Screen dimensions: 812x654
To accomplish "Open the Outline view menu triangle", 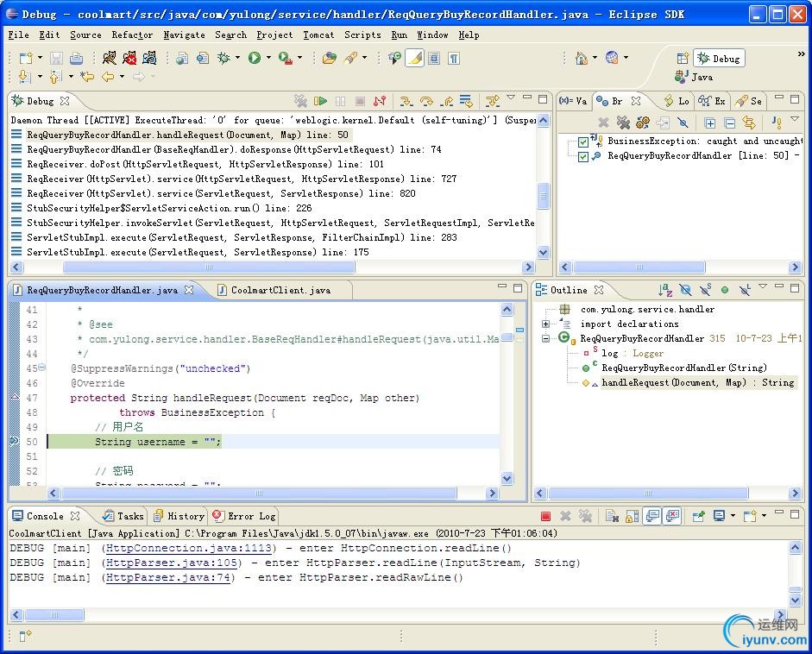I will pos(762,286).
